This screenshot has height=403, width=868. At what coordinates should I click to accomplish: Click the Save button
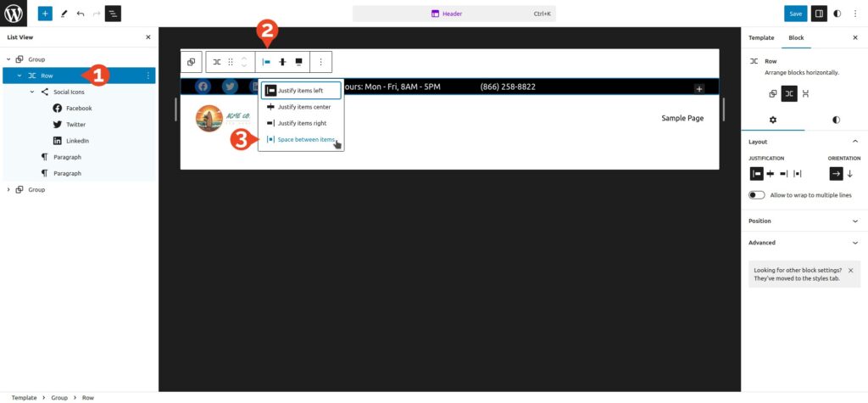pos(795,14)
